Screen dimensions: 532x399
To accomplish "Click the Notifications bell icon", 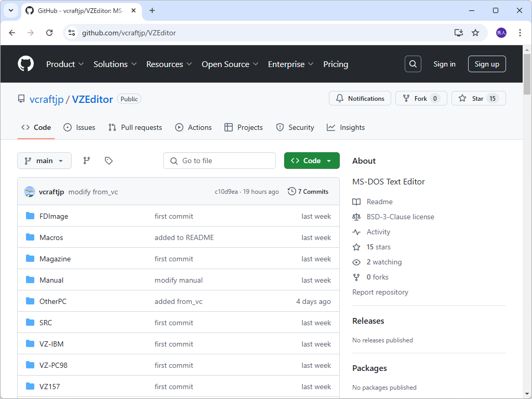I will click(x=341, y=98).
